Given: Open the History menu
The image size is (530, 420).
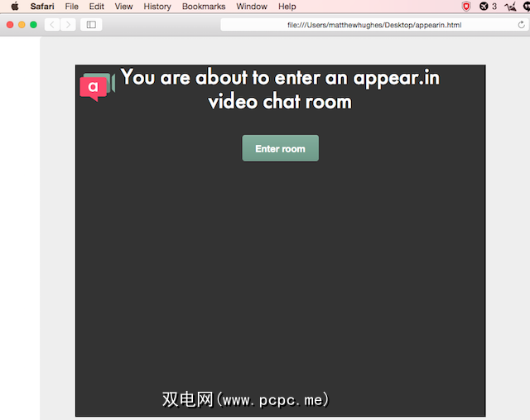Looking at the screenshot, I should pos(157,7).
